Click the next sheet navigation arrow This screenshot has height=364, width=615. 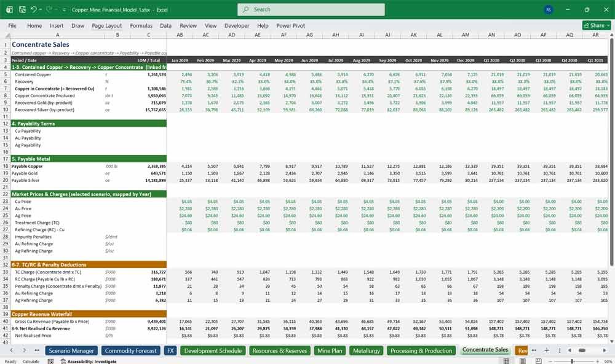[x=25, y=350]
